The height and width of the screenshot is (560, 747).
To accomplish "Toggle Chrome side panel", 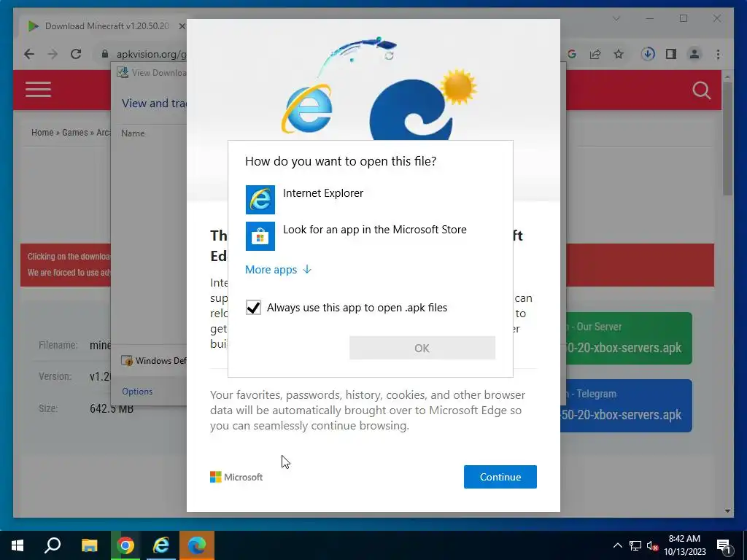I will tap(671, 54).
